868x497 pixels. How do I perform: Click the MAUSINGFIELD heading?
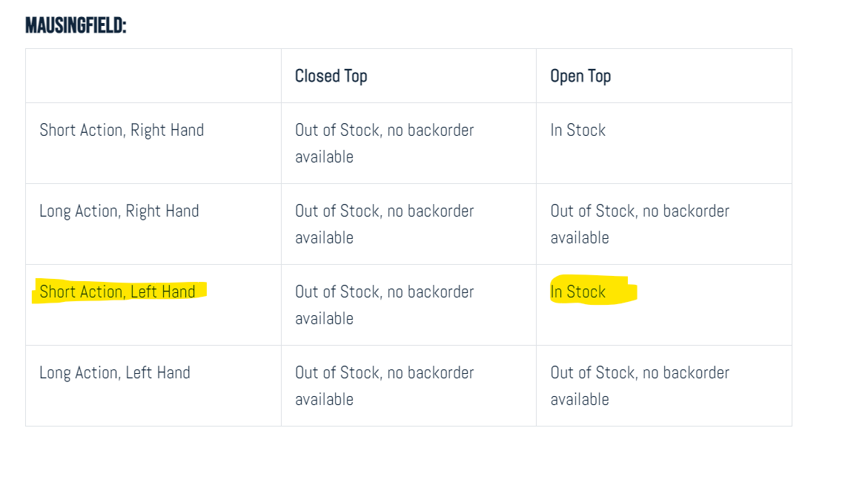(x=76, y=25)
